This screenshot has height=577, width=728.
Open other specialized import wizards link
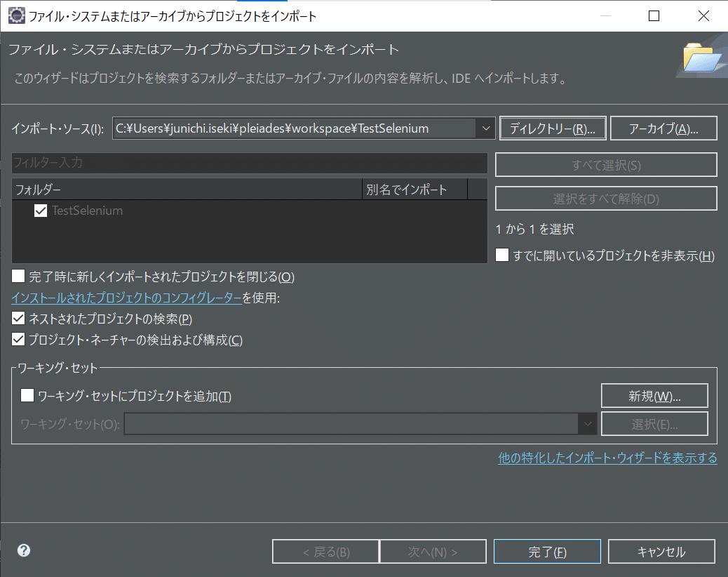click(607, 458)
